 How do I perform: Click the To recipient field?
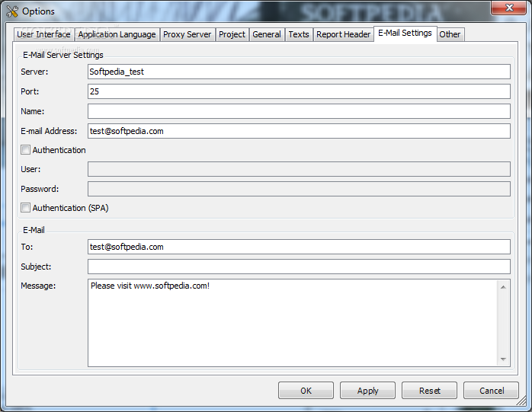[299, 247]
